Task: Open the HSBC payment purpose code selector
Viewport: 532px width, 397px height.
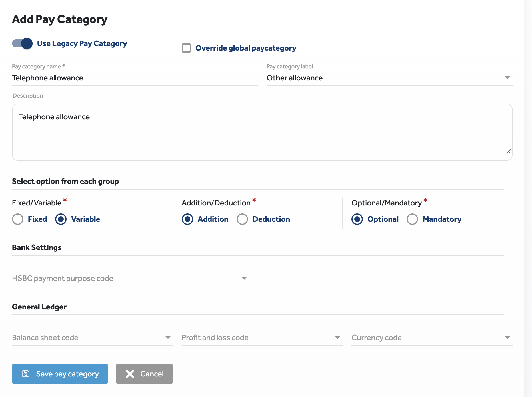Action: [x=129, y=278]
